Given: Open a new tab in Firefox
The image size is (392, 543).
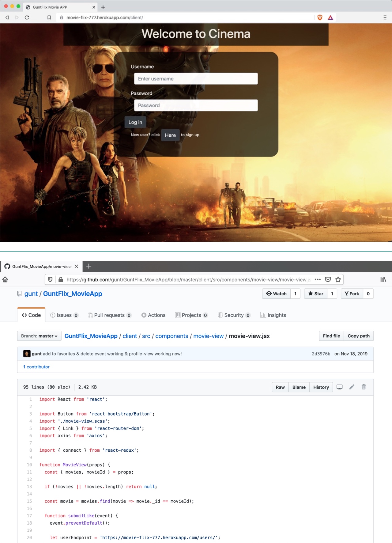Looking at the screenshot, I should [89, 266].
